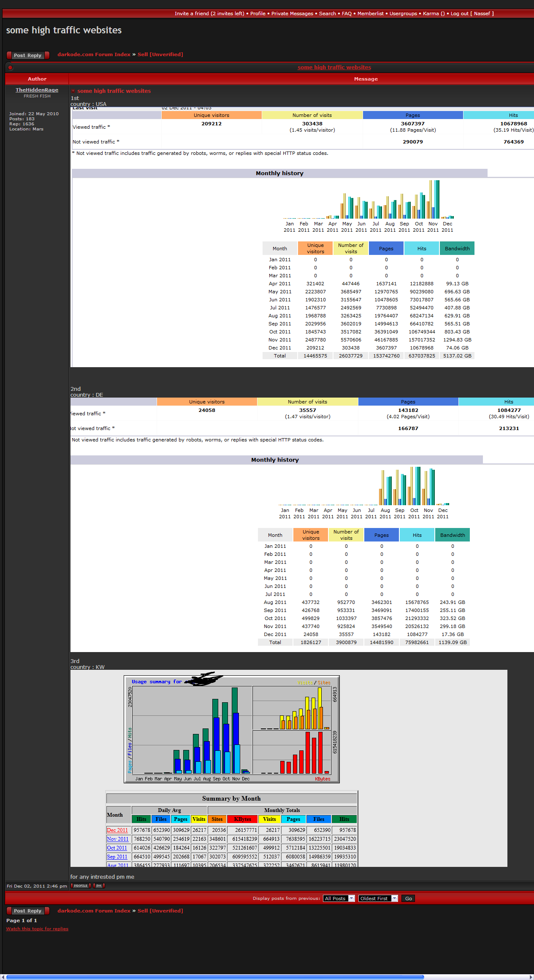The image size is (534, 980).
Task: Click the centered topic title link in header bar
Action: pos(334,68)
